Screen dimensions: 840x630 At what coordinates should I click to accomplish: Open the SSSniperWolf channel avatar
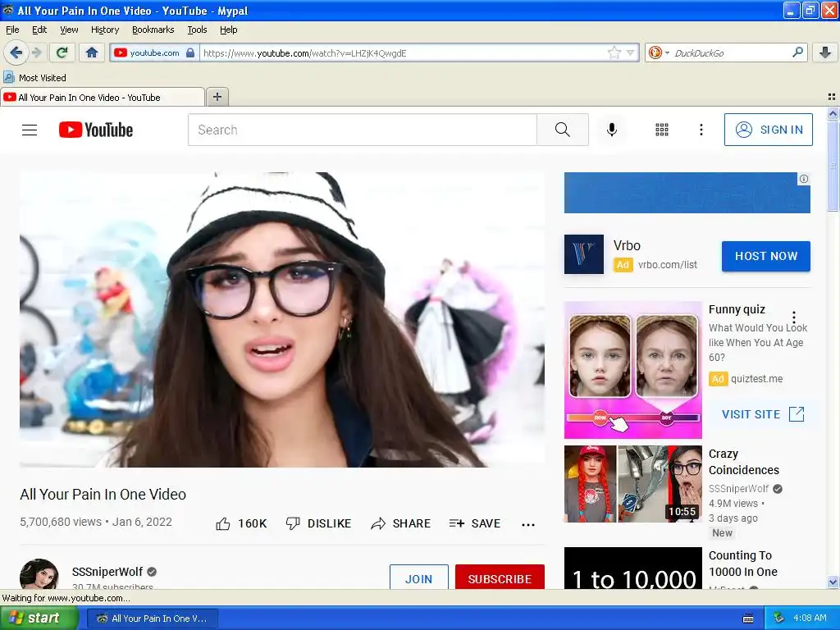(x=39, y=574)
